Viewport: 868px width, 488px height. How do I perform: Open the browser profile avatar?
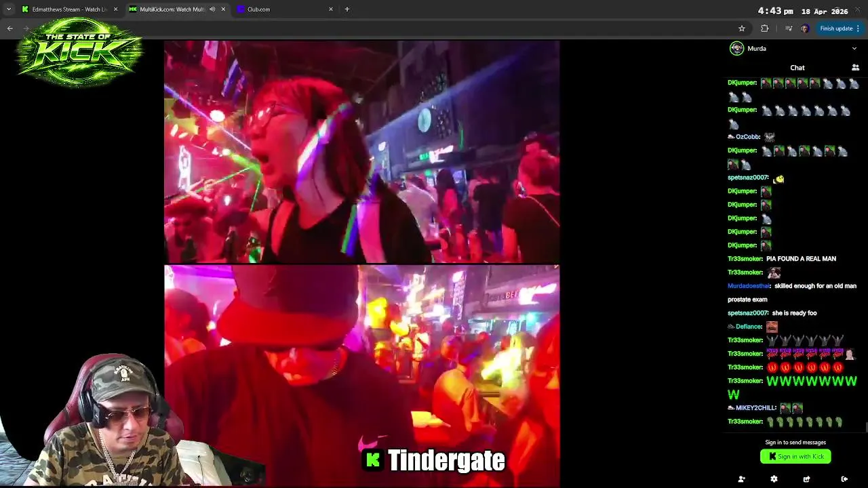(805, 28)
